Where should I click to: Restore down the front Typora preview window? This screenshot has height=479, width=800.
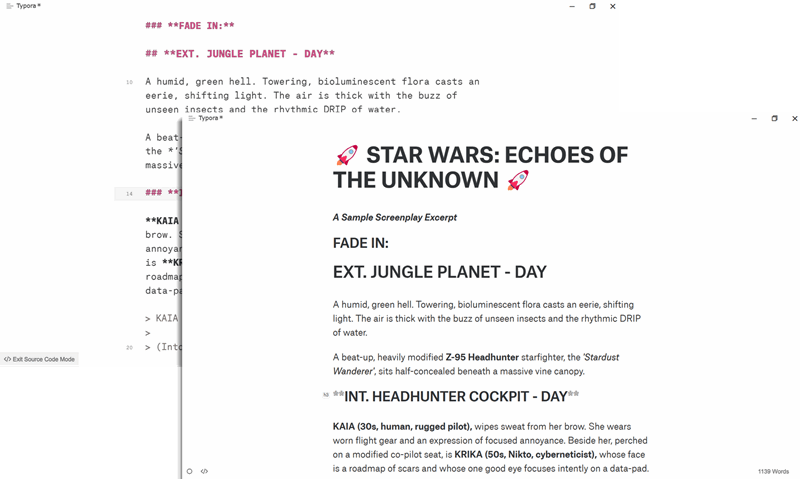[x=774, y=118]
